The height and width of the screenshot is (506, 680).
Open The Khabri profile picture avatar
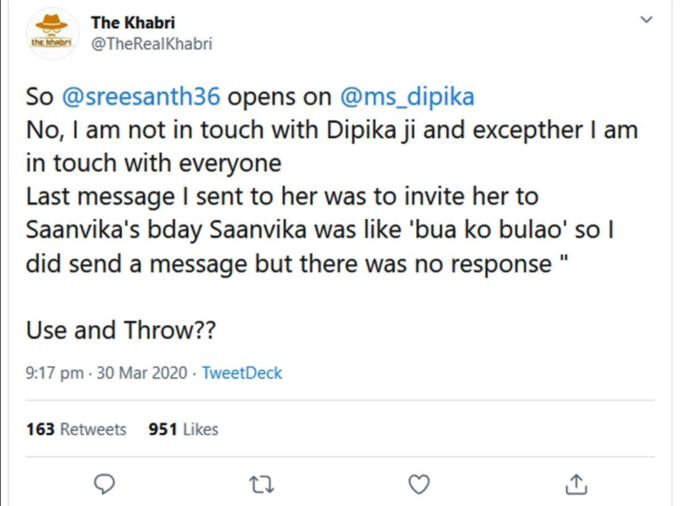tap(52, 33)
